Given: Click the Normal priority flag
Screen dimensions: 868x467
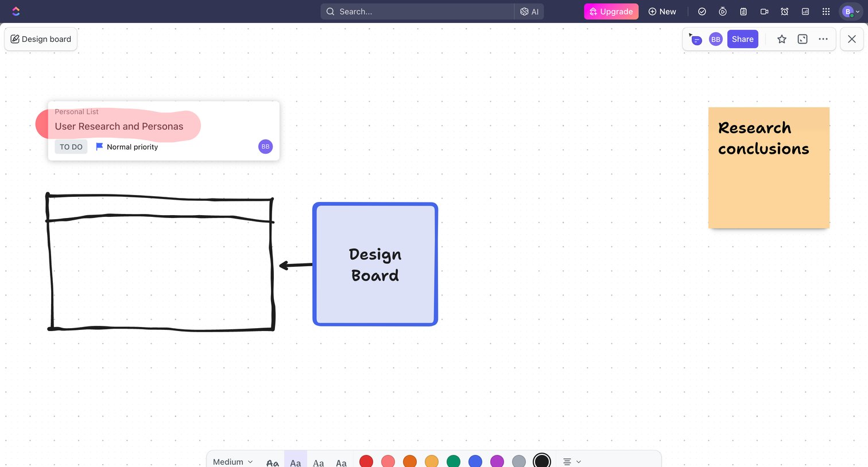Looking at the screenshot, I should click(x=127, y=147).
